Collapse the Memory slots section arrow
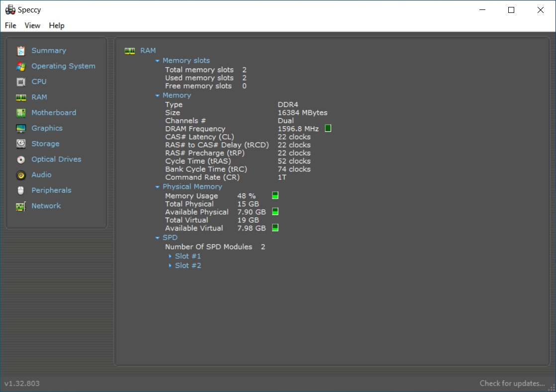Image resolution: width=556 pixels, height=392 pixels. point(158,61)
